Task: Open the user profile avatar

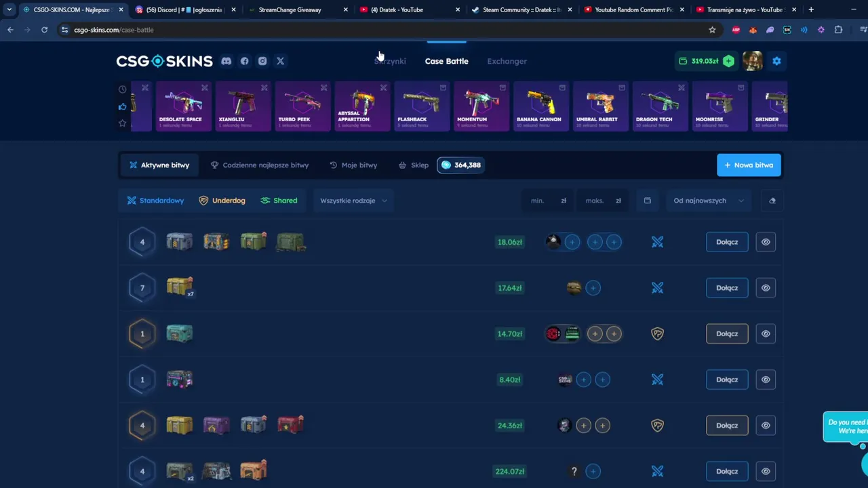Action: tap(752, 61)
